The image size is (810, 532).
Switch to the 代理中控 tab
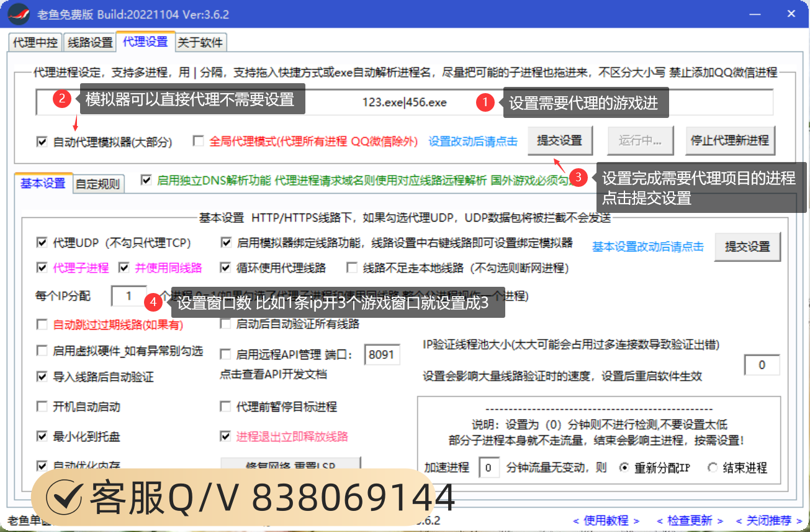point(35,43)
